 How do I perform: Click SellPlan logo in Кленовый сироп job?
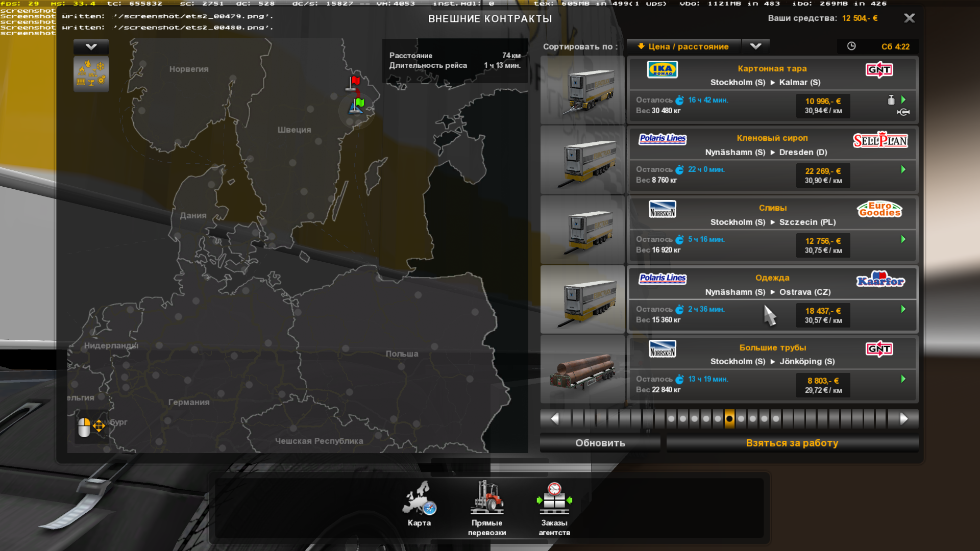[x=880, y=140]
